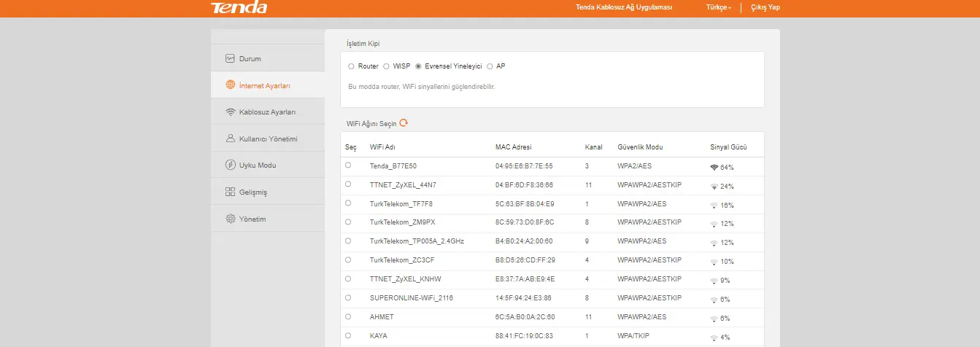Click the İnternet Ayarları globe icon
Viewport: 980px width, 347px height.
pyautogui.click(x=231, y=85)
